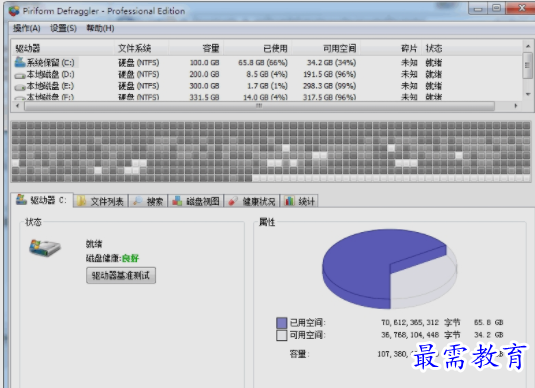535x388 pixels.
Task: Click the 200.0 GB capacity cell
Action: (x=204, y=74)
